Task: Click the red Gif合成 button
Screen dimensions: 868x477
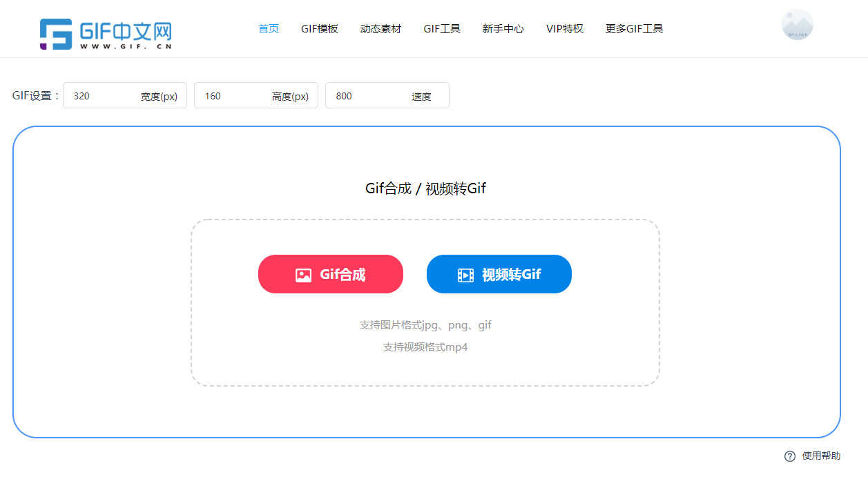Action: [x=331, y=274]
